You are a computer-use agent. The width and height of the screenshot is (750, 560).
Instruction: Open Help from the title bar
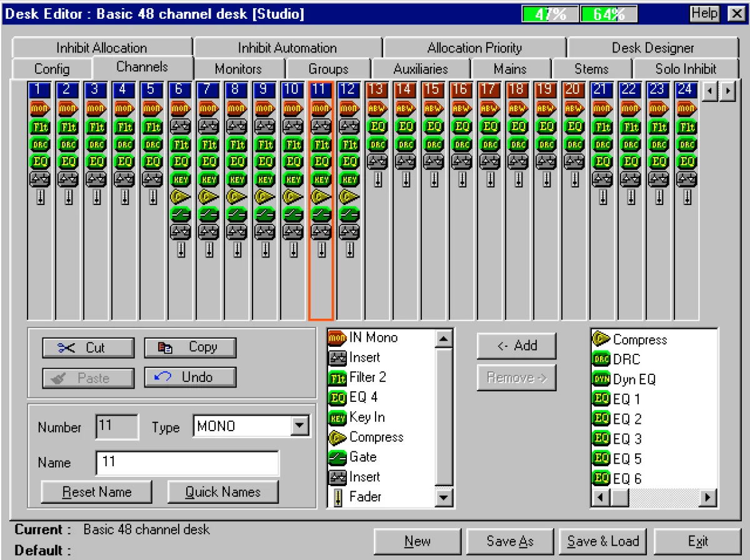(704, 13)
